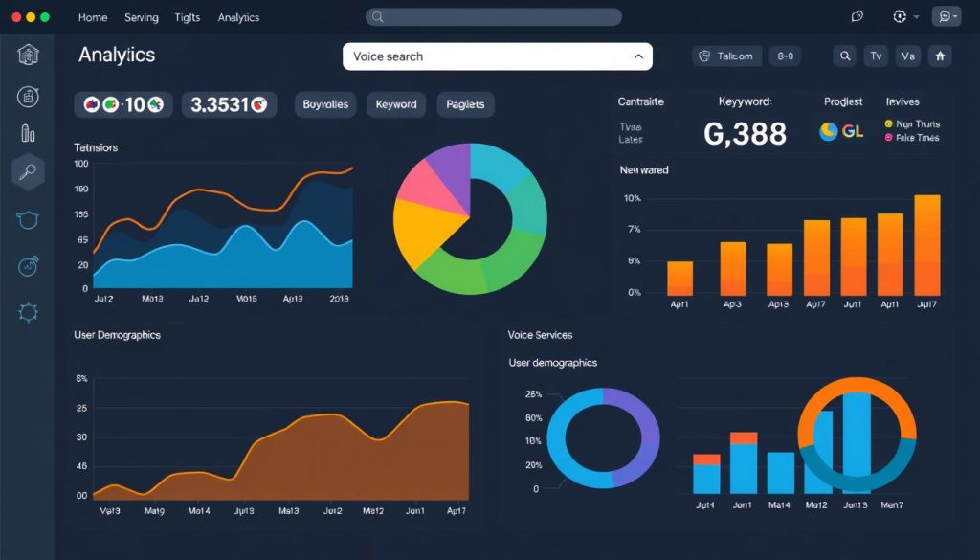Image resolution: width=980 pixels, height=560 pixels.
Task: Click the G,388 keyword value
Action: (x=745, y=133)
